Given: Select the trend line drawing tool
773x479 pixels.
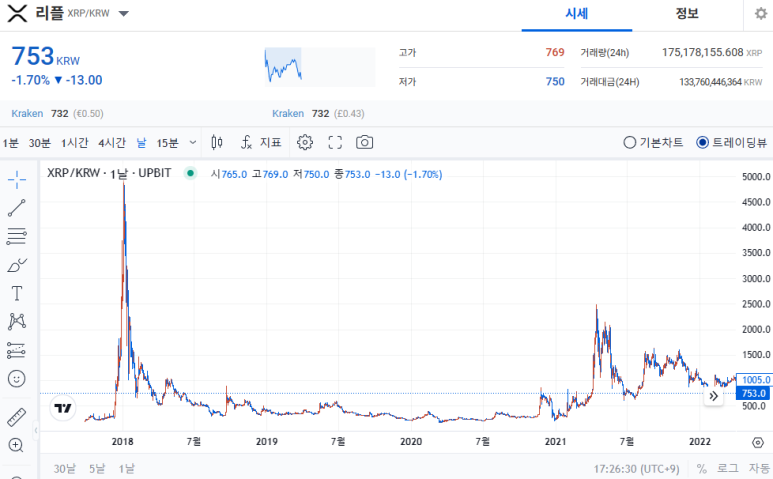Looking at the screenshot, I should click(x=17, y=208).
